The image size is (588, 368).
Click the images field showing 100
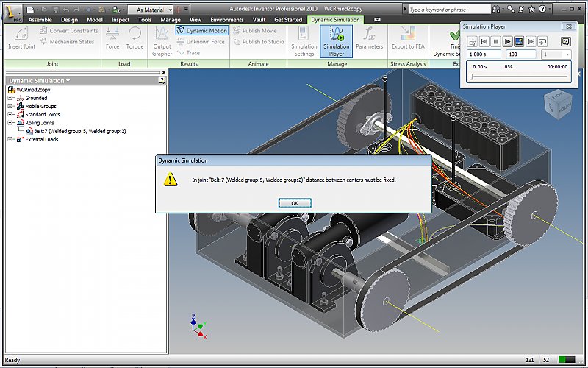521,54
